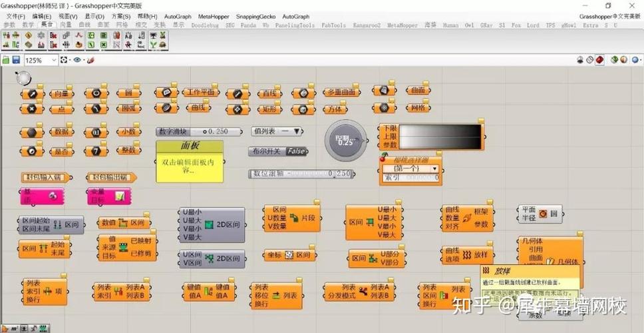Switch to the 向量 tab
Screen dimensions: 644x333
[66, 25]
